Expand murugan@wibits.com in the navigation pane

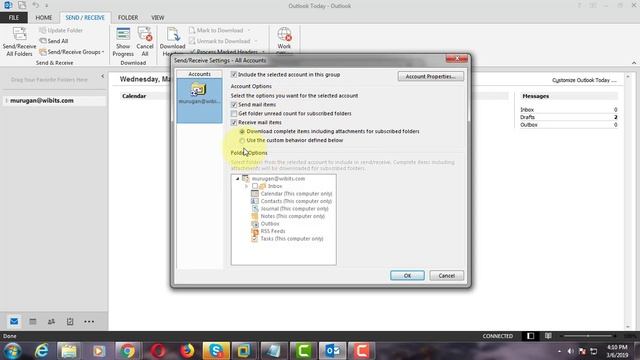[x=7, y=100]
